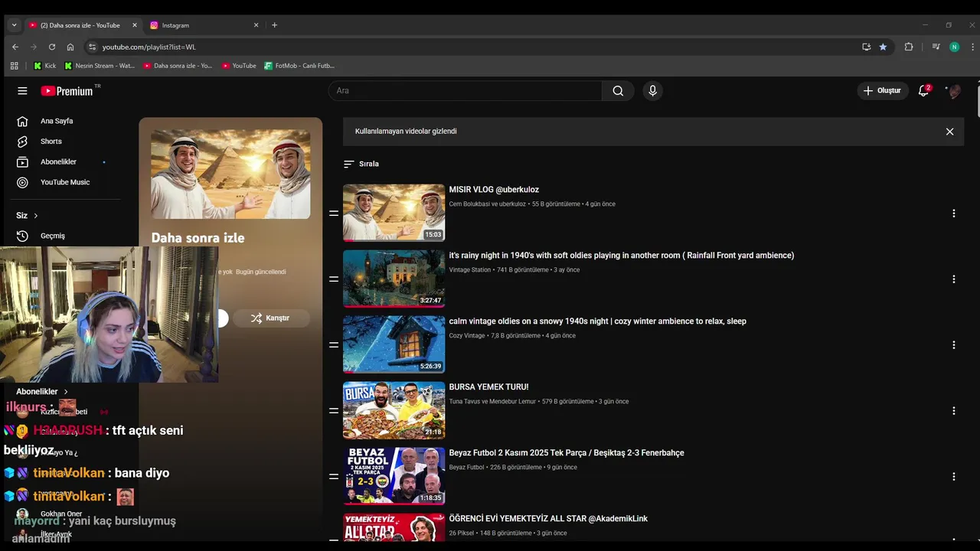Open the browser extensions puzzle icon
The width and height of the screenshot is (980, 551).
909,47
